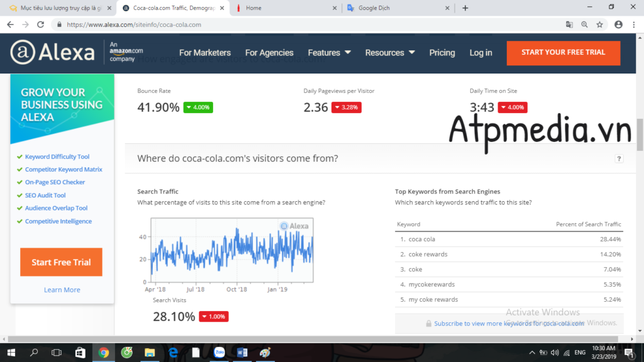
Task: Open Microsoft Edge from the taskbar
Action: pos(173,353)
